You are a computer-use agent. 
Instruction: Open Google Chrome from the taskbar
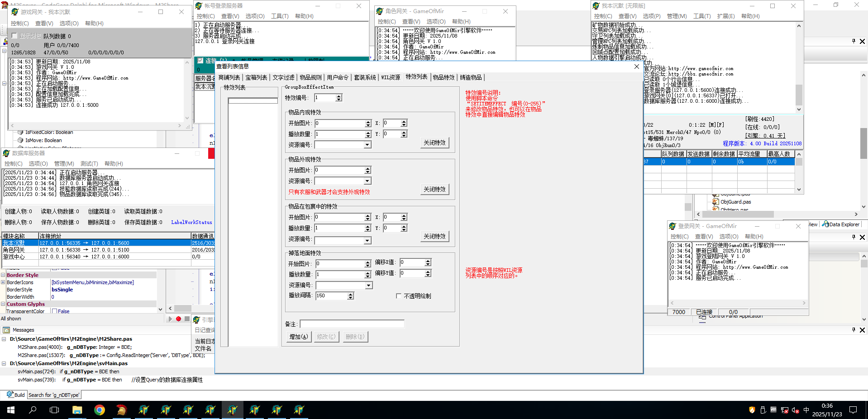(100, 410)
